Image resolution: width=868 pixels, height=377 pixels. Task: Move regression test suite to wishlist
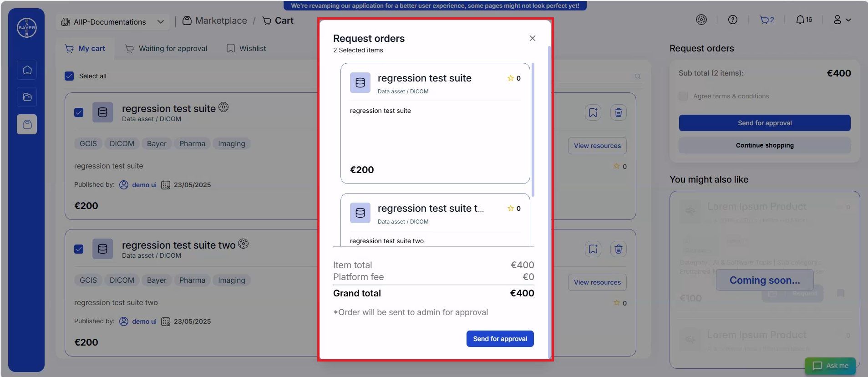[x=593, y=112]
